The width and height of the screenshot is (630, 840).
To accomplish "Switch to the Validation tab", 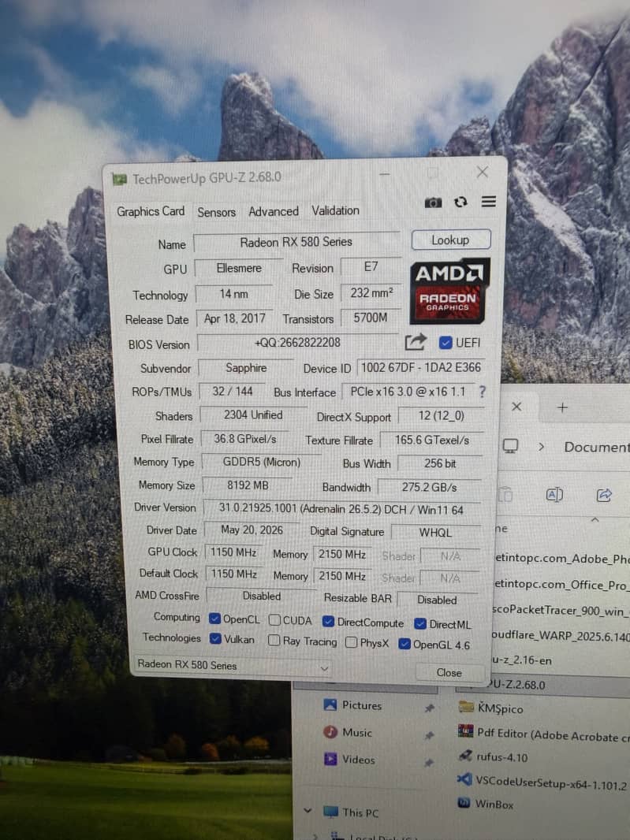I will point(336,210).
